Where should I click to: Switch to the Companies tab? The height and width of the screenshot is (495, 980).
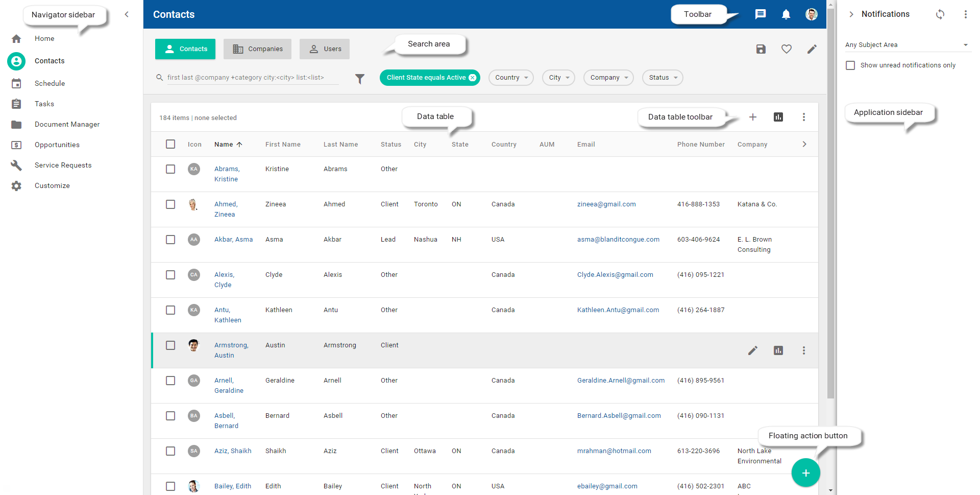coord(257,49)
